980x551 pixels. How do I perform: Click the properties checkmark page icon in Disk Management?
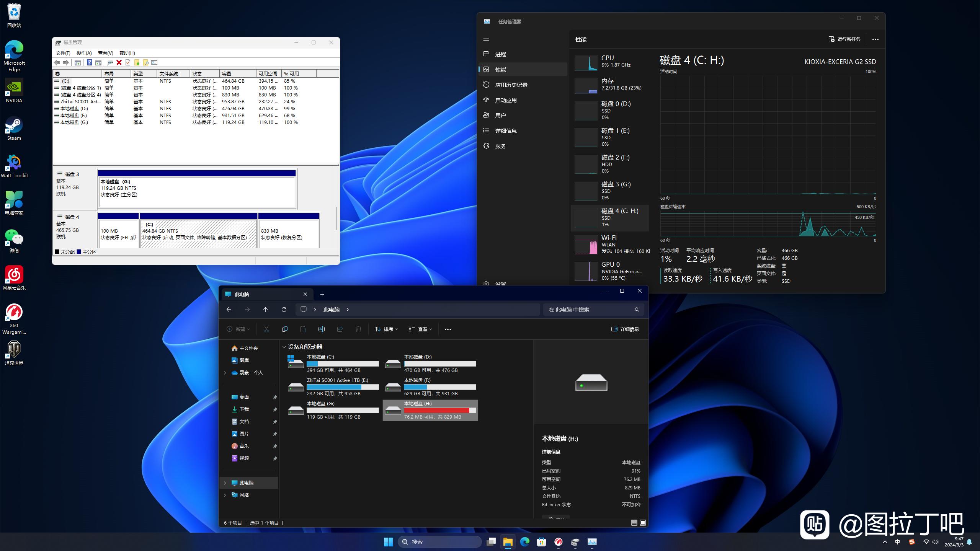pyautogui.click(x=128, y=62)
